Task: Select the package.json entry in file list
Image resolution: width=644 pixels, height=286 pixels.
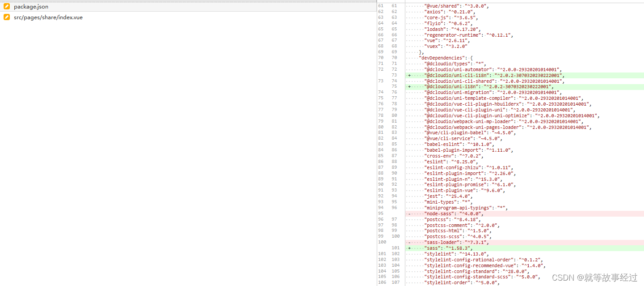Action: (31, 6)
